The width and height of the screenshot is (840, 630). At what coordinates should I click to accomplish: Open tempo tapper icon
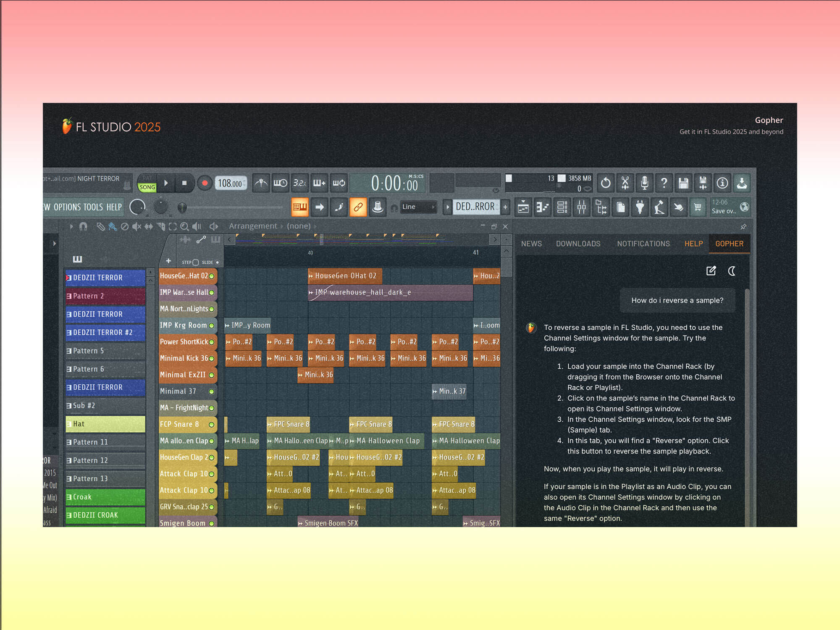659,207
